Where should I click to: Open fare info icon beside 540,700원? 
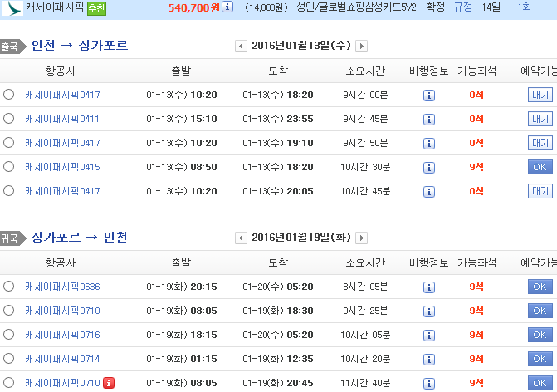pyautogui.click(x=227, y=7)
